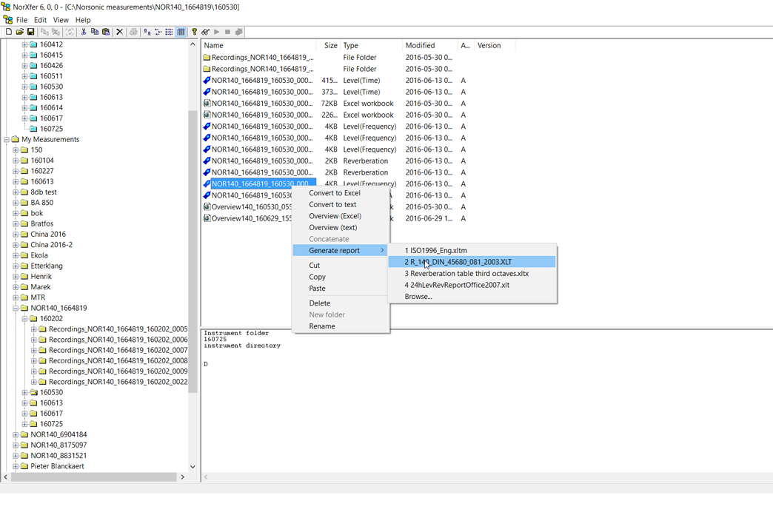The image size is (773, 532).
Task: Choose 4 24hLevRevReportOffice2007.xlt template
Action: click(x=472, y=285)
